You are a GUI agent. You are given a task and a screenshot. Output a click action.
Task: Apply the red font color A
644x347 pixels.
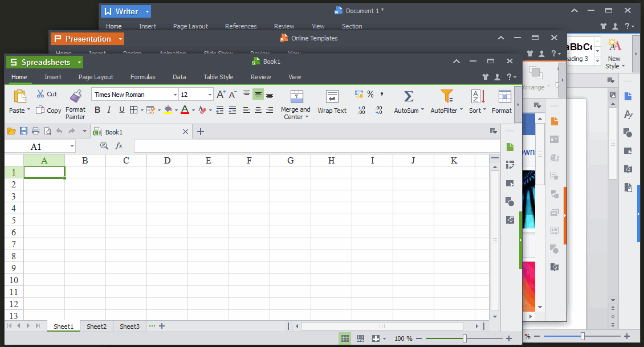(185, 109)
